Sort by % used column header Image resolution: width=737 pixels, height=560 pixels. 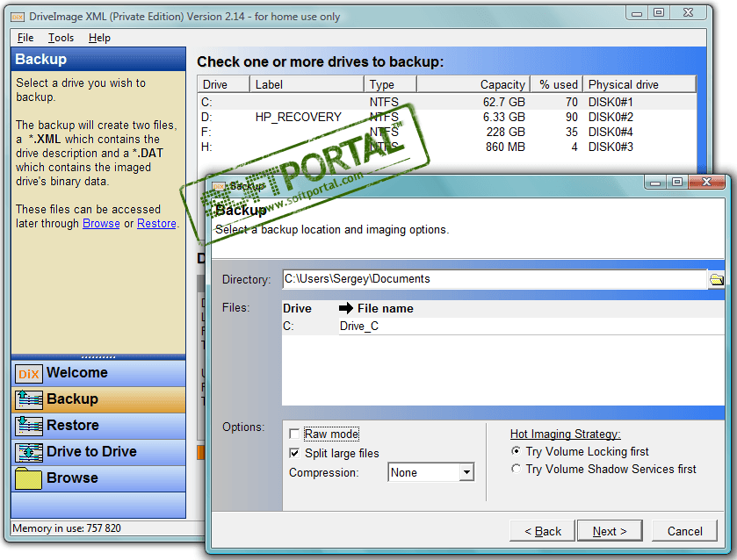click(557, 84)
